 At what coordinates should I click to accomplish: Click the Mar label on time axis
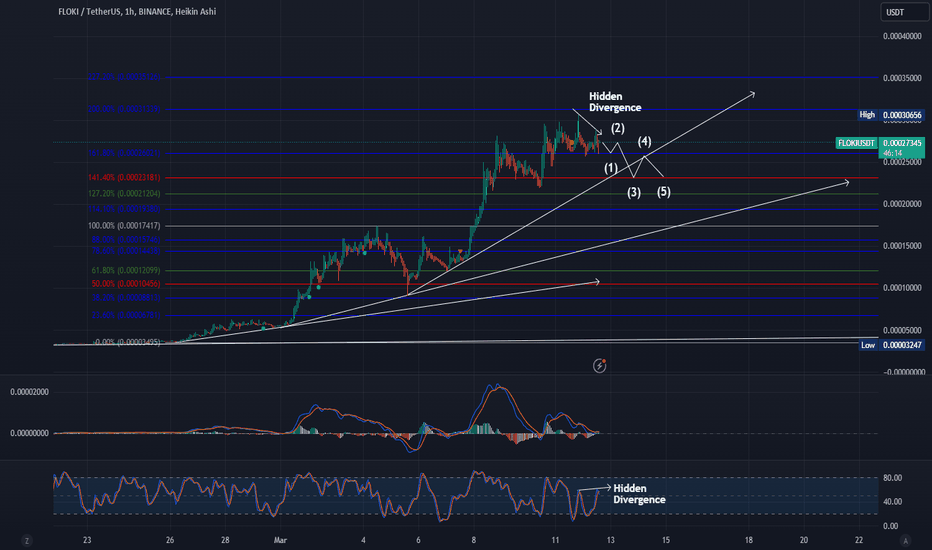(x=281, y=540)
